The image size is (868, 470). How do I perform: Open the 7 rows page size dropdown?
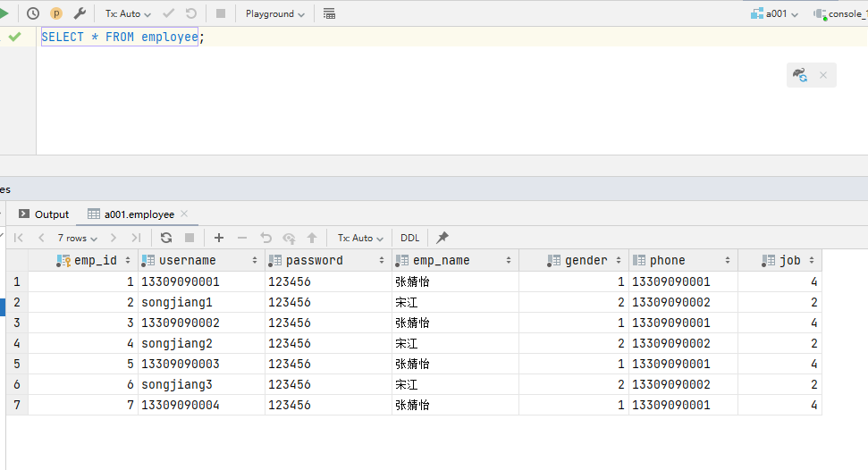77,238
